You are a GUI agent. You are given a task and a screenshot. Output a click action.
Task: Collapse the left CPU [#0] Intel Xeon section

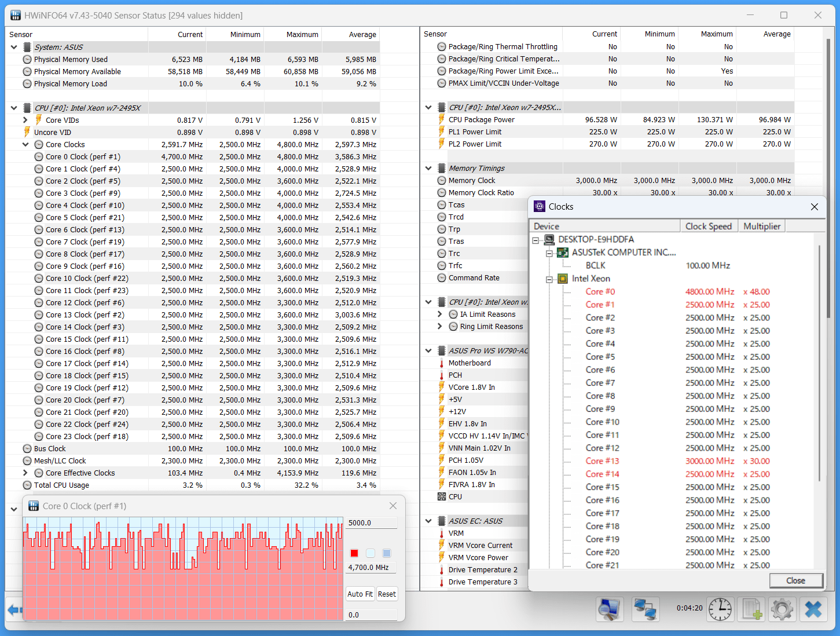[14, 108]
